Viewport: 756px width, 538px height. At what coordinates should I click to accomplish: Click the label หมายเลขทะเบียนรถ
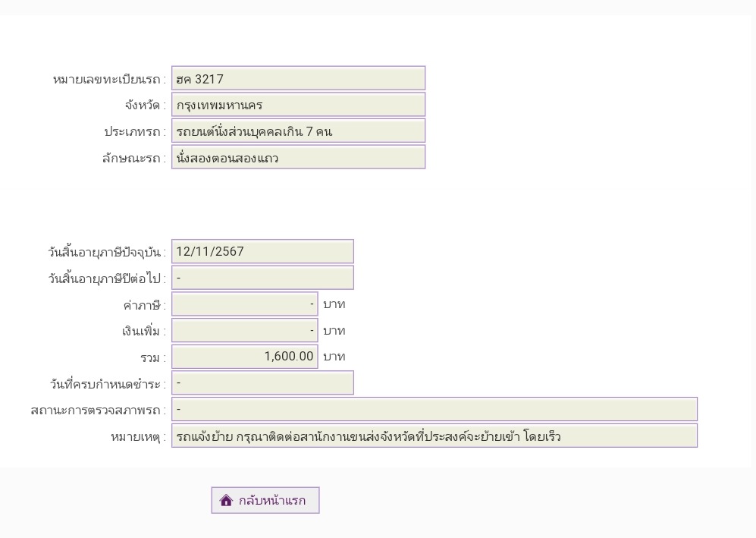(109, 80)
